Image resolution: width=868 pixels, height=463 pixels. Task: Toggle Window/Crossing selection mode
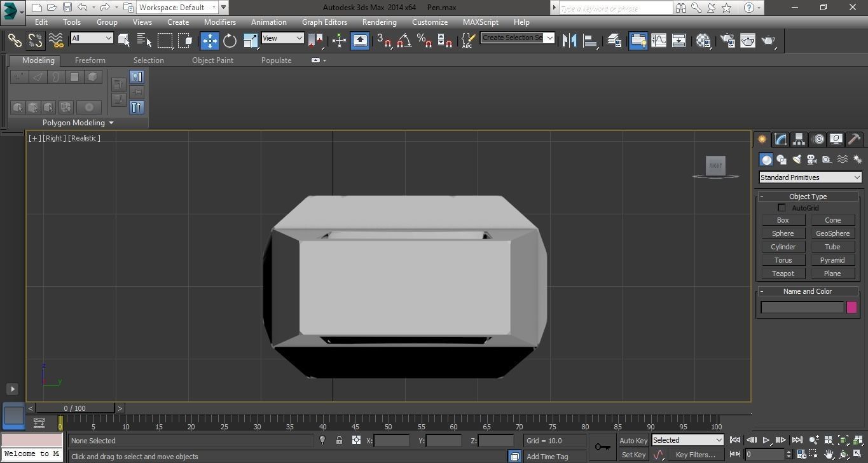coord(185,41)
